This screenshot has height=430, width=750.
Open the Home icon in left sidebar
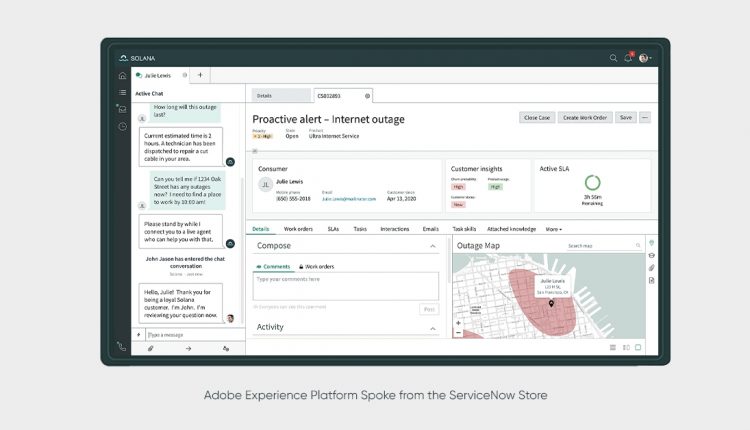(122, 76)
